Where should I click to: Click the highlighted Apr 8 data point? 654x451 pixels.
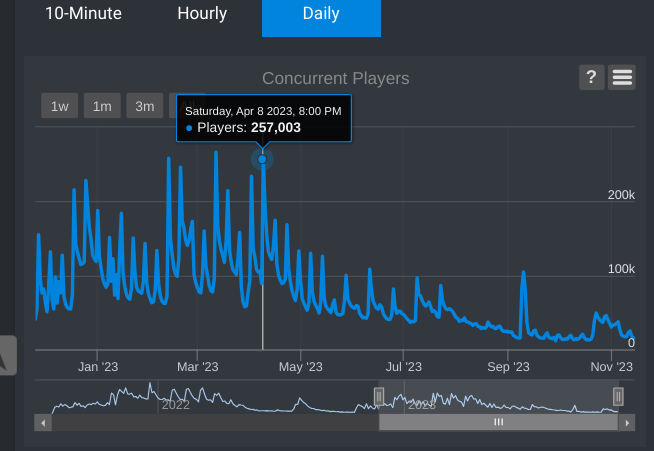click(262, 159)
